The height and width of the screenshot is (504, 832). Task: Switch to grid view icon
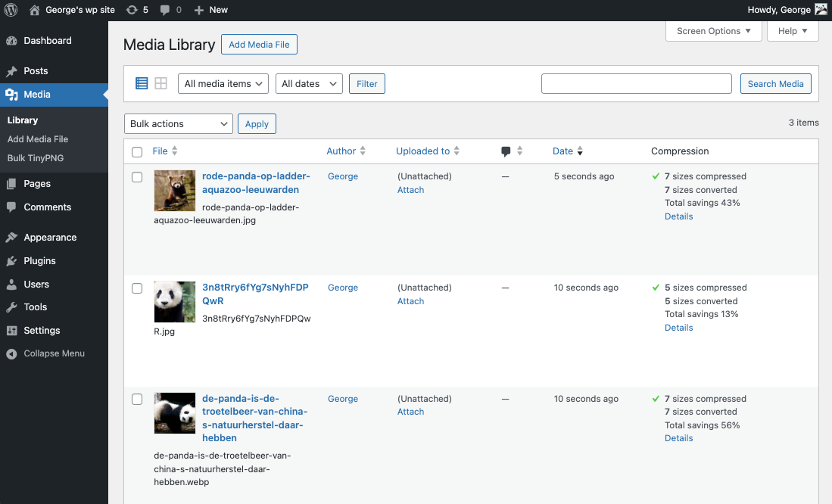pos(160,83)
